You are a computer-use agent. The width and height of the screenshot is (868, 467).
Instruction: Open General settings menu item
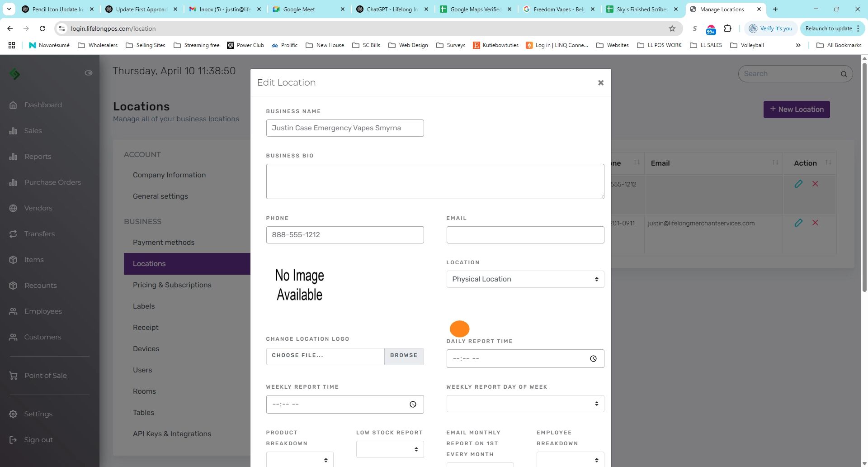click(x=160, y=196)
